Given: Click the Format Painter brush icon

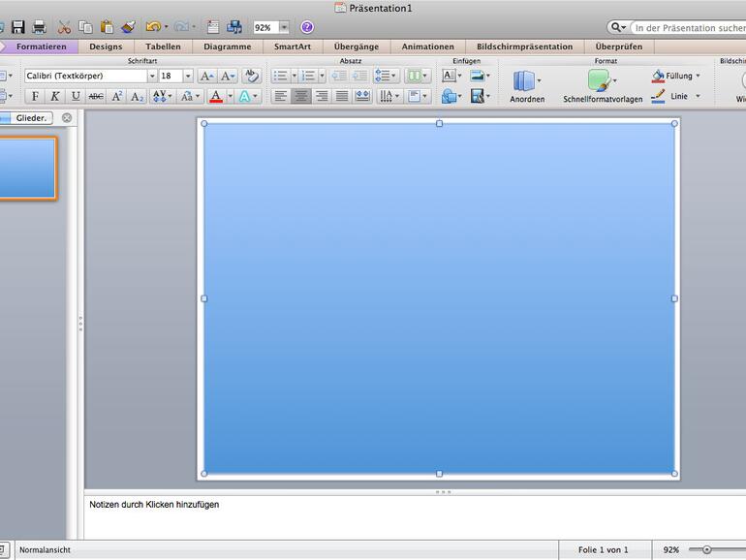Looking at the screenshot, I should [128, 27].
